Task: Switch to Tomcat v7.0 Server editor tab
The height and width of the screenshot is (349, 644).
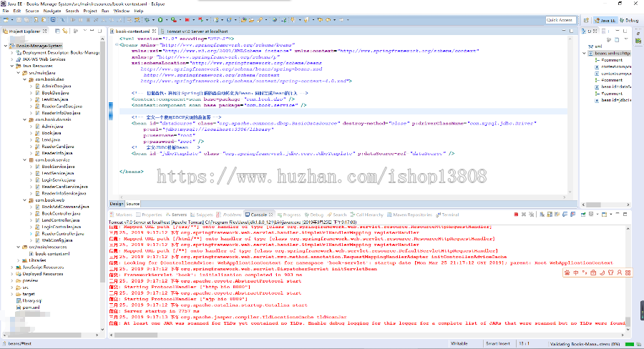Action: pyautogui.click(x=194, y=31)
